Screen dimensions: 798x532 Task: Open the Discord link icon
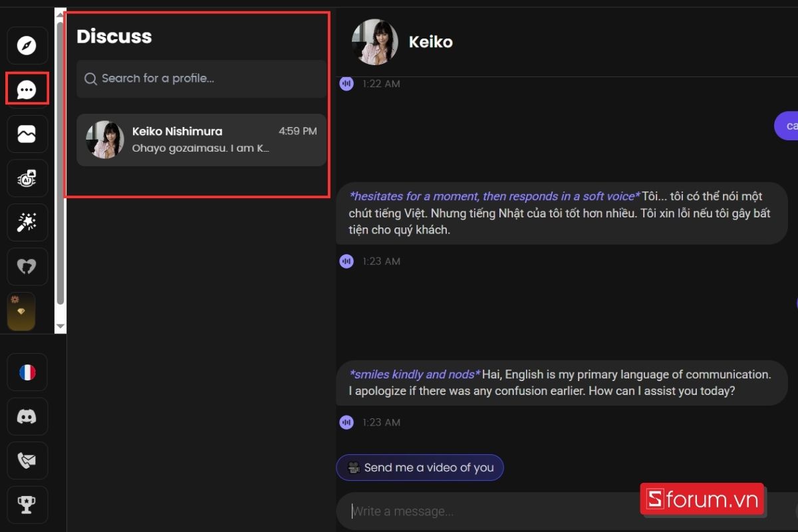[x=27, y=417]
